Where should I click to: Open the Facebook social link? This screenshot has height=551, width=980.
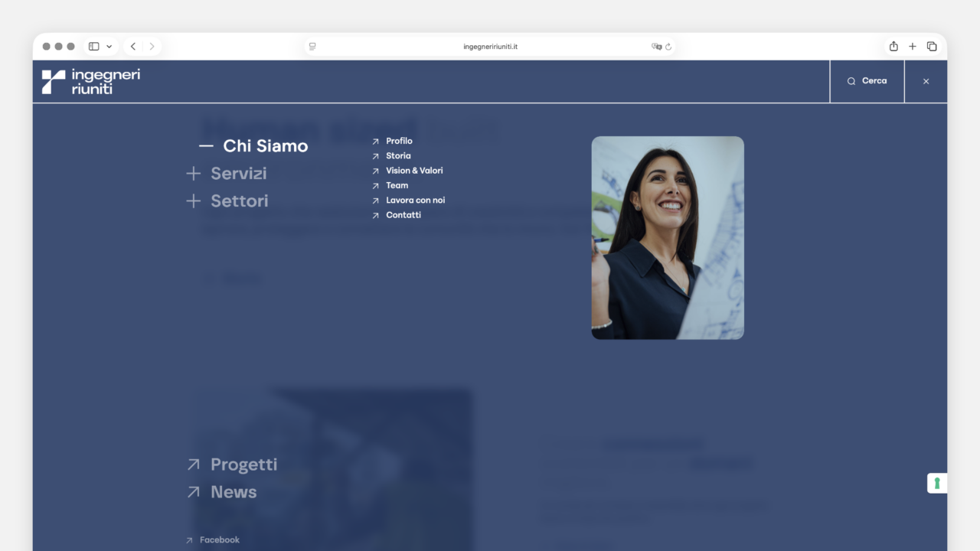(x=219, y=540)
